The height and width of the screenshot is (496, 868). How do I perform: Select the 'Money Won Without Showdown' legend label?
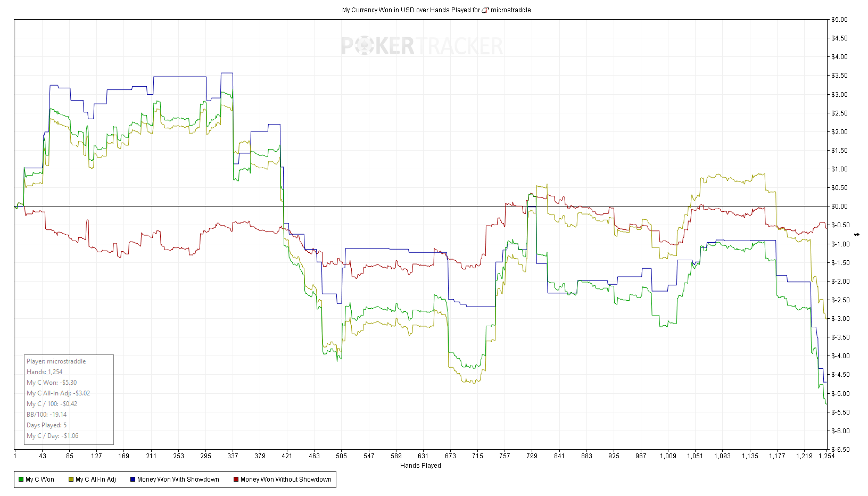(286, 480)
